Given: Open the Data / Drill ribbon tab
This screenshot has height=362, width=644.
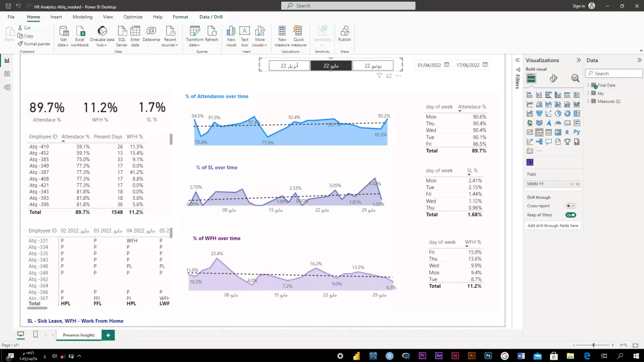Looking at the screenshot, I should (210, 17).
